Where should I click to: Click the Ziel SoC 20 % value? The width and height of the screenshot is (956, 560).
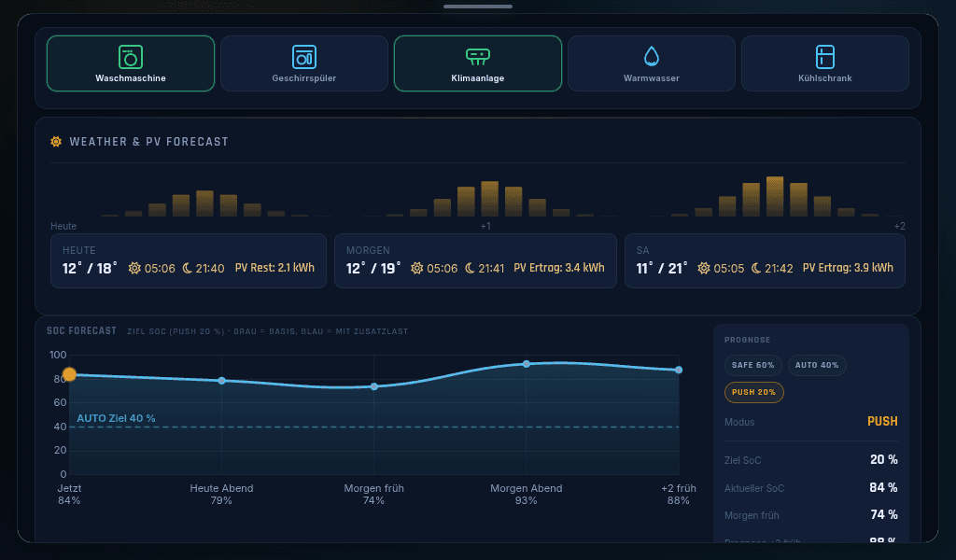point(883,459)
